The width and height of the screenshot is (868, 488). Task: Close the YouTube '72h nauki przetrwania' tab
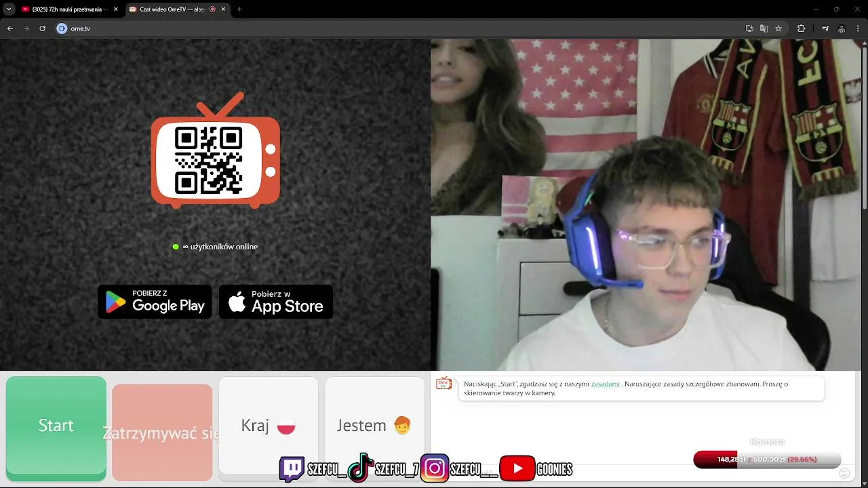[115, 9]
